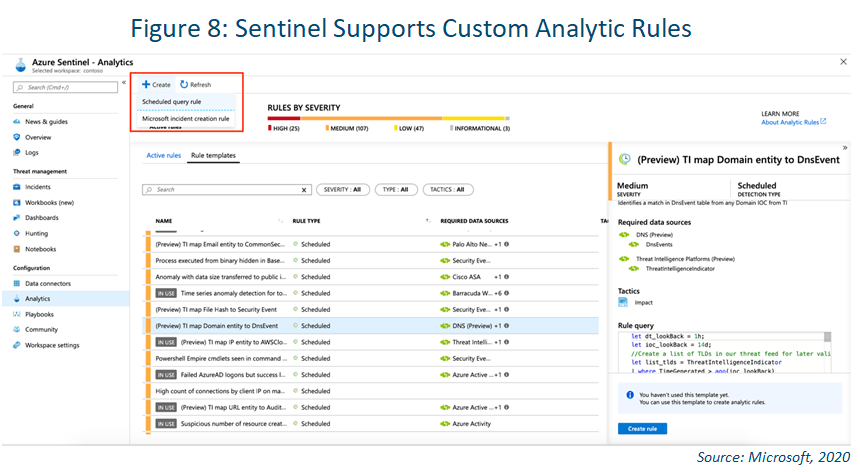The width and height of the screenshot is (860, 472).
Task: Open Overview in sidebar
Action: click(38, 138)
